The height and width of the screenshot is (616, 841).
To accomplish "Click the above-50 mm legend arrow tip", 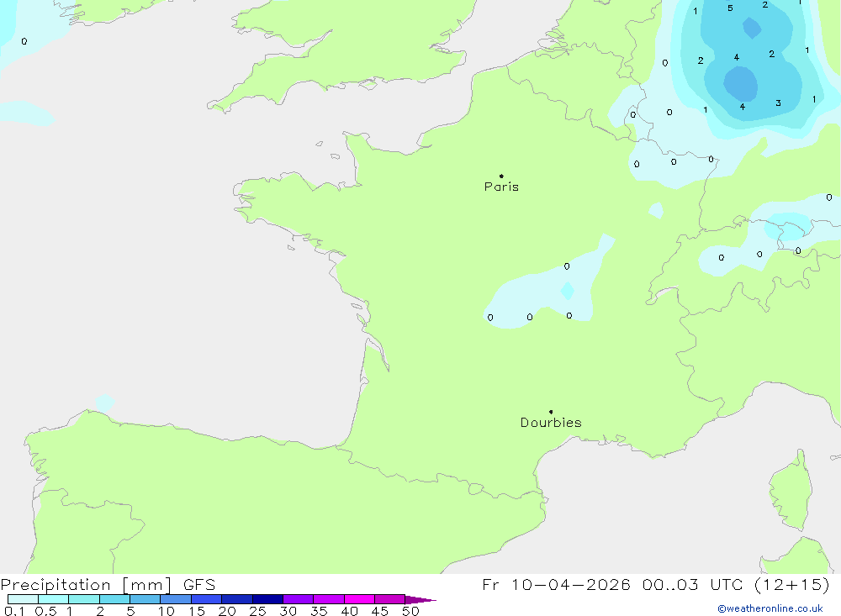I will click(420, 599).
